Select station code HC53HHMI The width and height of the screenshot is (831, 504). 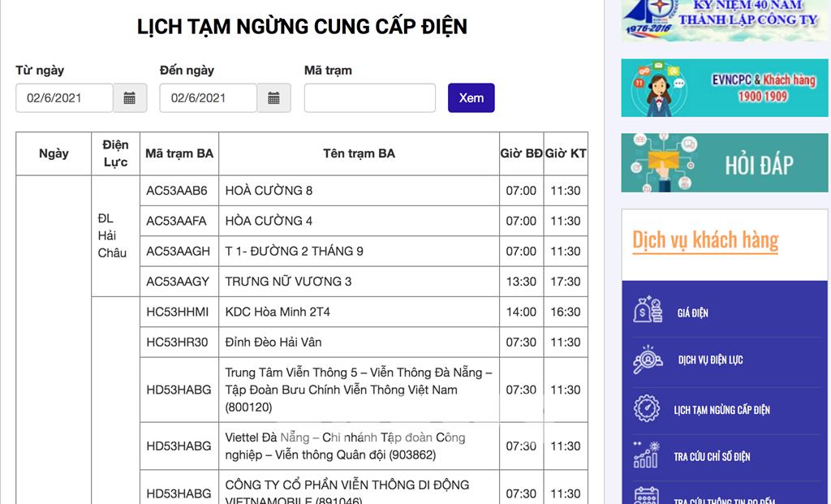point(178,312)
